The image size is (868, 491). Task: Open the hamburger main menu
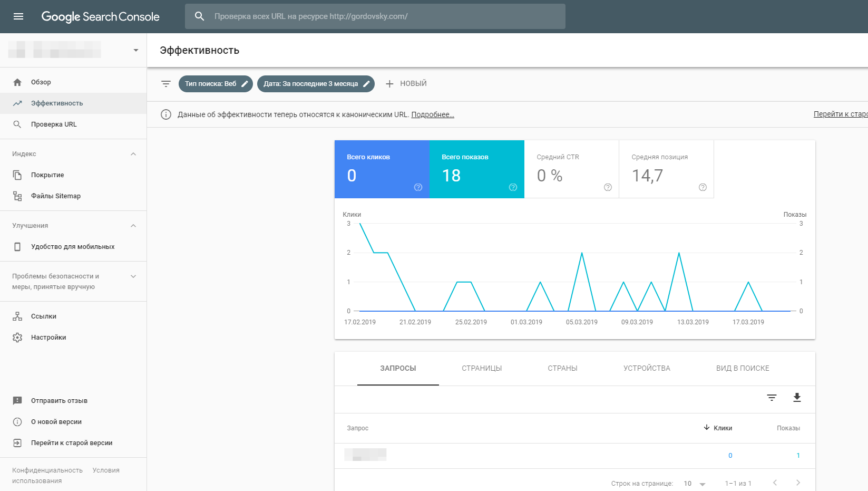pyautogui.click(x=18, y=16)
